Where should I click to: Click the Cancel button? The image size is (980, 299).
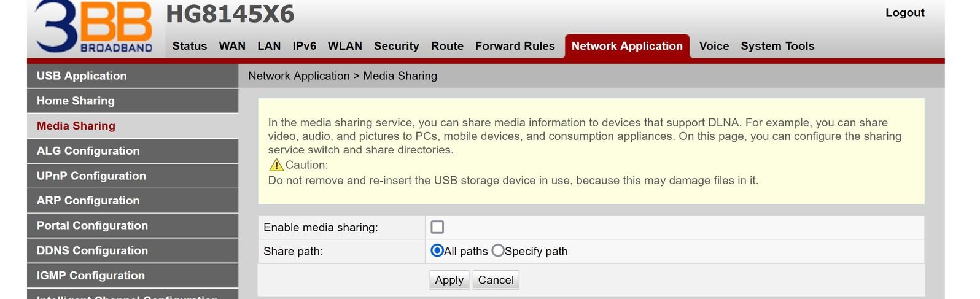[496, 280]
